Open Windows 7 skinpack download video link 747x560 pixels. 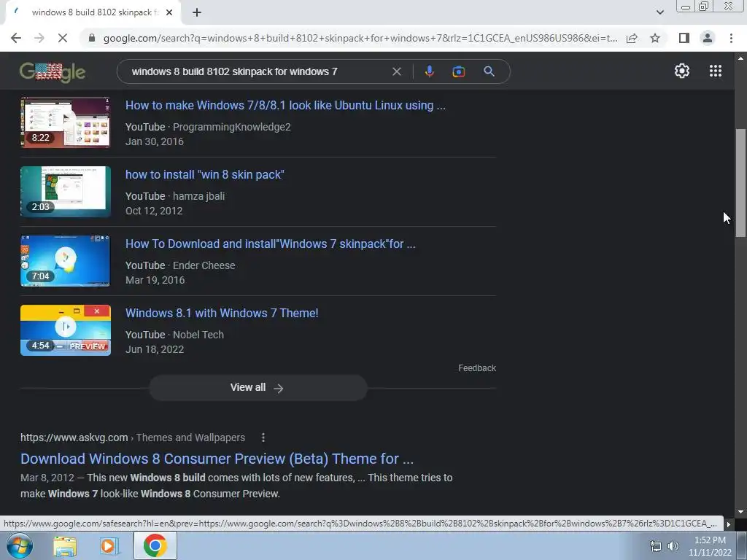pyautogui.click(x=270, y=244)
